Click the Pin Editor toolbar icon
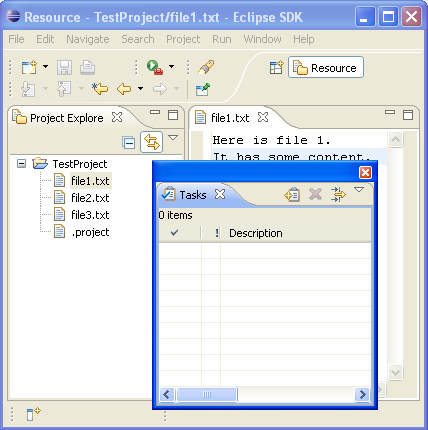The image size is (428, 430). click(203, 89)
